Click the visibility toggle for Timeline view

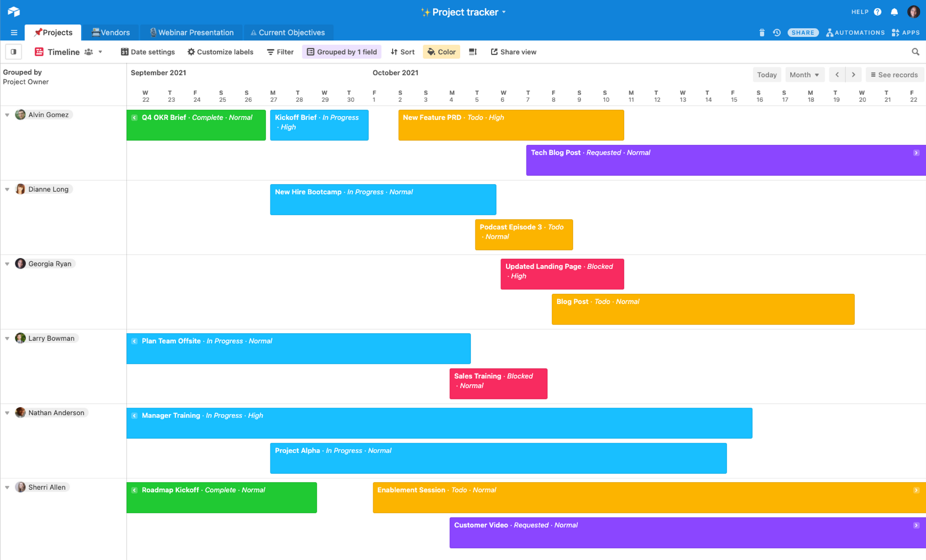pyautogui.click(x=14, y=51)
